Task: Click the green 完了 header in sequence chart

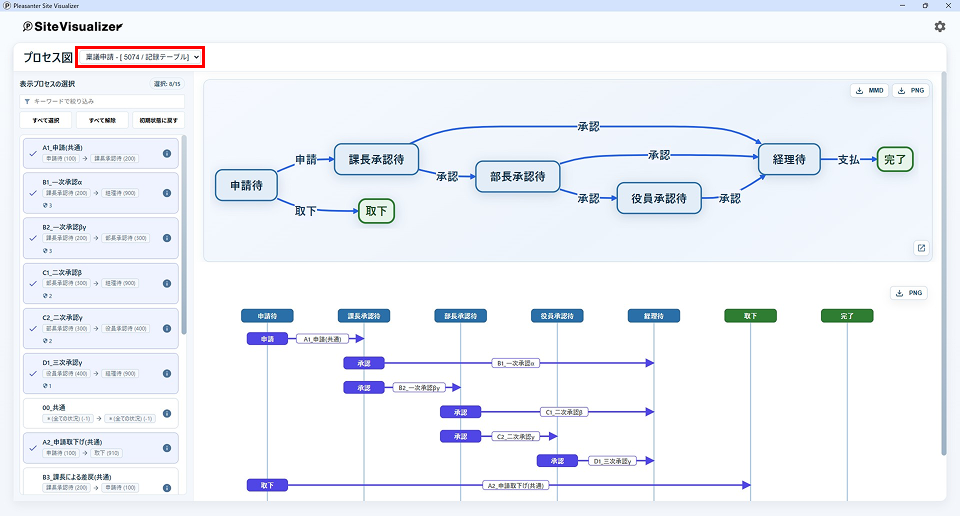Action: (847, 316)
